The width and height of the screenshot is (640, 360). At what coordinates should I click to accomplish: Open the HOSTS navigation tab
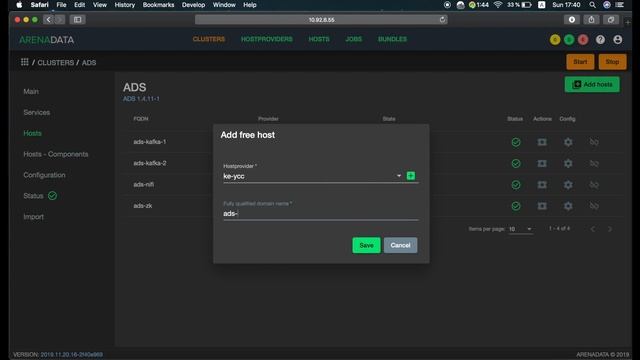[x=319, y=39]
